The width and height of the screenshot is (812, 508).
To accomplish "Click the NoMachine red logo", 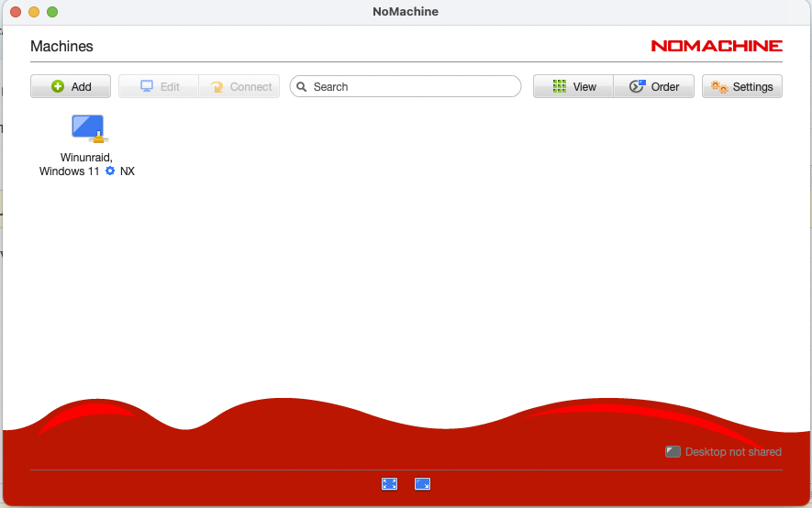I will point(717,46).
